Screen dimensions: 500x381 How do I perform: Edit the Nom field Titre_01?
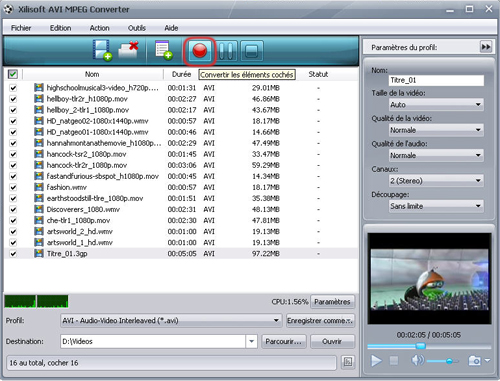click(436, 80)
